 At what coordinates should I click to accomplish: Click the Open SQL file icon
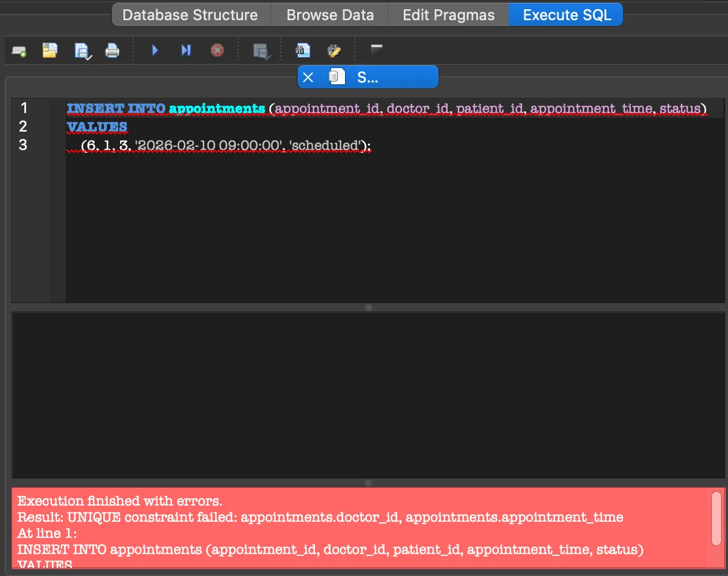pyautogui.click(x=50, y=51)
